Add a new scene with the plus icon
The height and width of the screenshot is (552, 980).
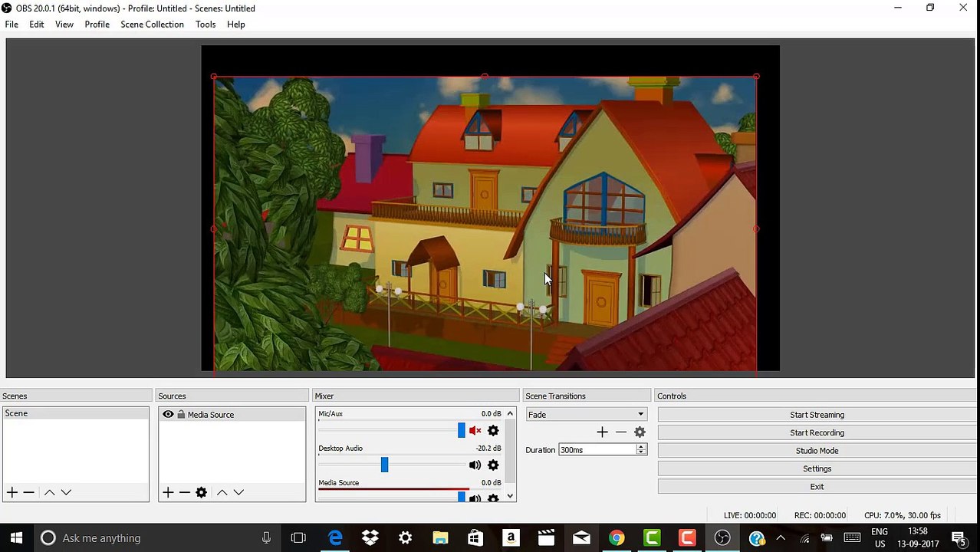(12, 492)
